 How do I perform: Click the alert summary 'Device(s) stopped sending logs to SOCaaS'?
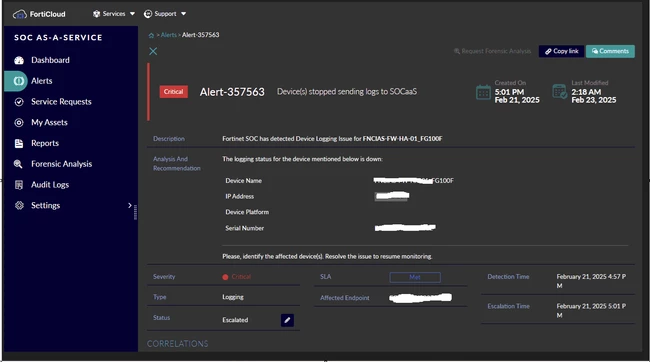tap(347, 92)
